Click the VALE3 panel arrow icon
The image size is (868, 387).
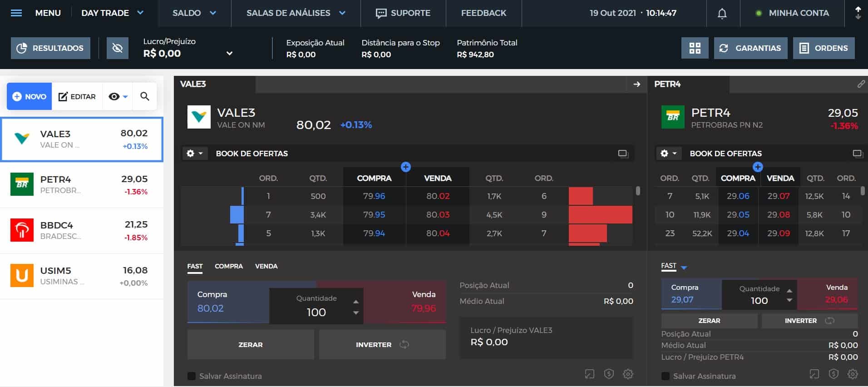pos(636,84)
